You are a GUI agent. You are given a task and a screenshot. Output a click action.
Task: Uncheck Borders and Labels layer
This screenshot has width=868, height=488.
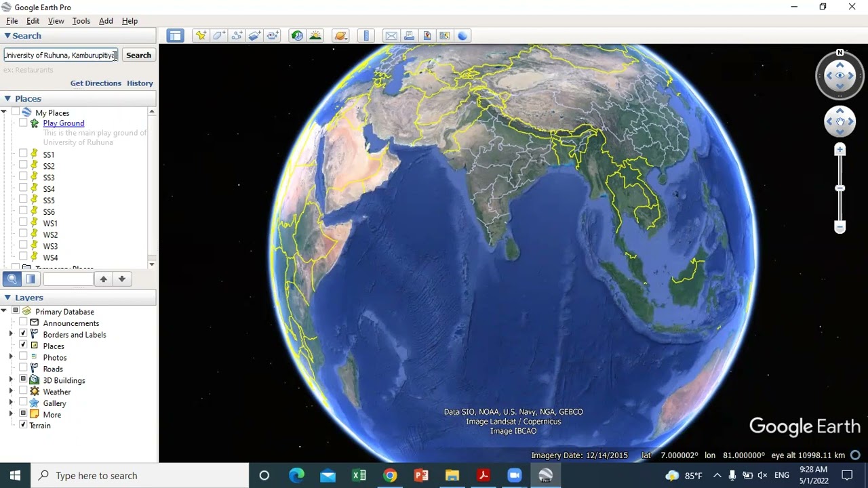coord(23,334)
